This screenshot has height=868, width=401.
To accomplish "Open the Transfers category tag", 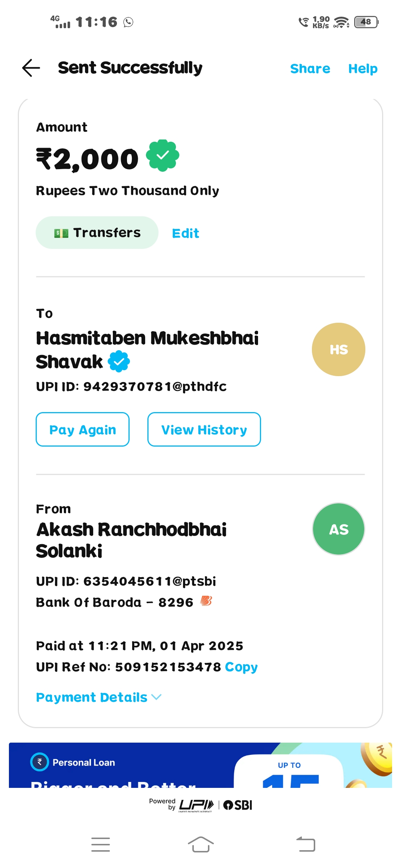I will [x=97, y=233].
